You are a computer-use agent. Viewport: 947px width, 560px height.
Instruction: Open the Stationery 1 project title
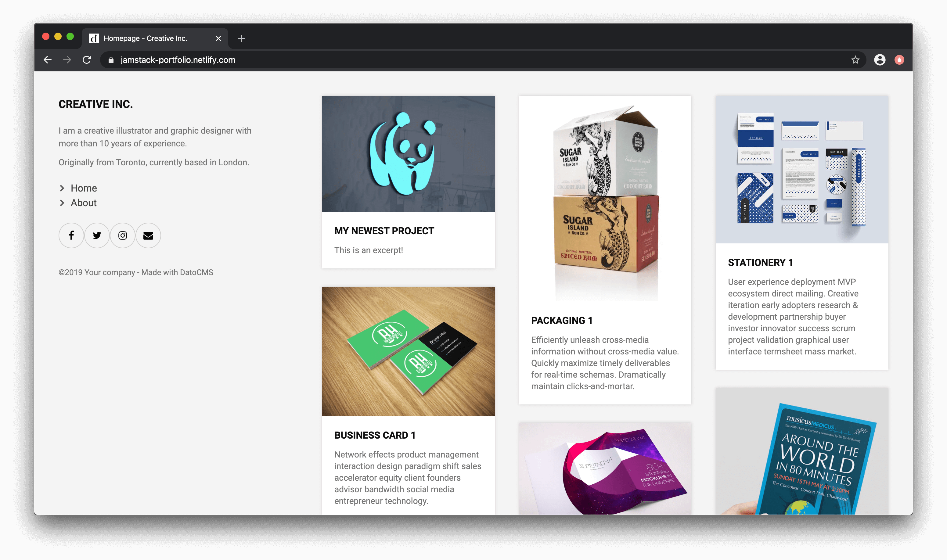click(x=760, y=263)
